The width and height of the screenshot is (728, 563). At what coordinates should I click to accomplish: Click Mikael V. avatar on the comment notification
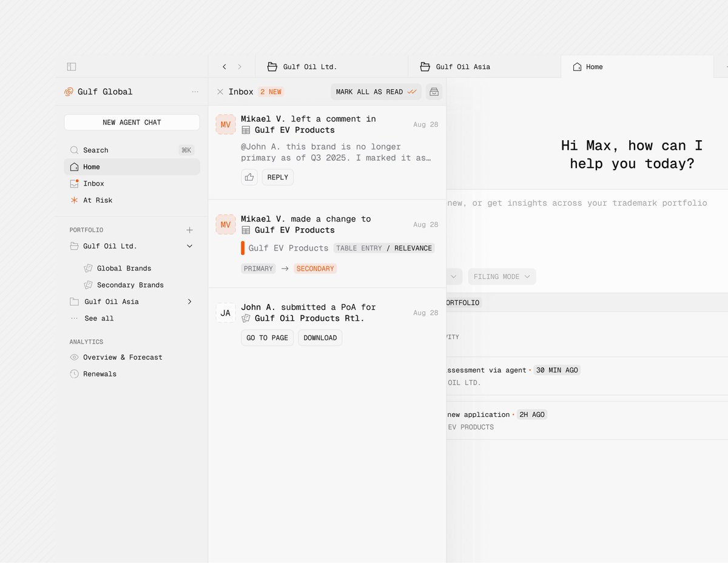click(x=226, y=124)
